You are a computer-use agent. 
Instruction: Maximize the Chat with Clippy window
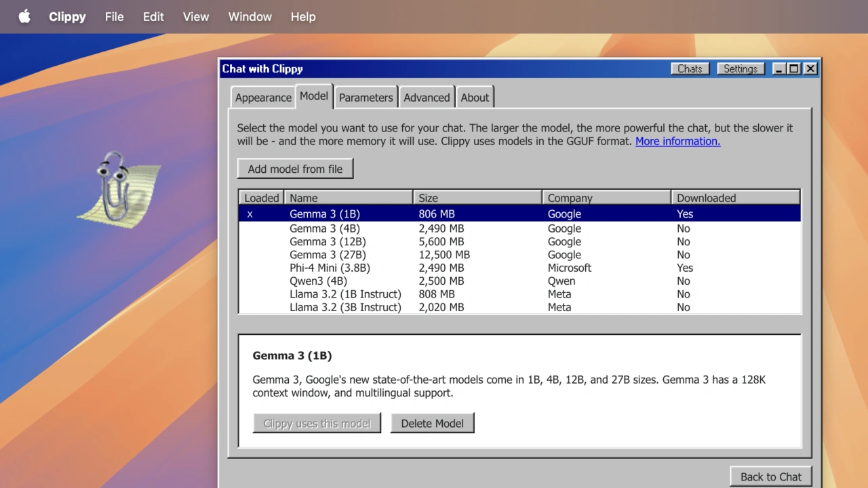click(793, 68)
